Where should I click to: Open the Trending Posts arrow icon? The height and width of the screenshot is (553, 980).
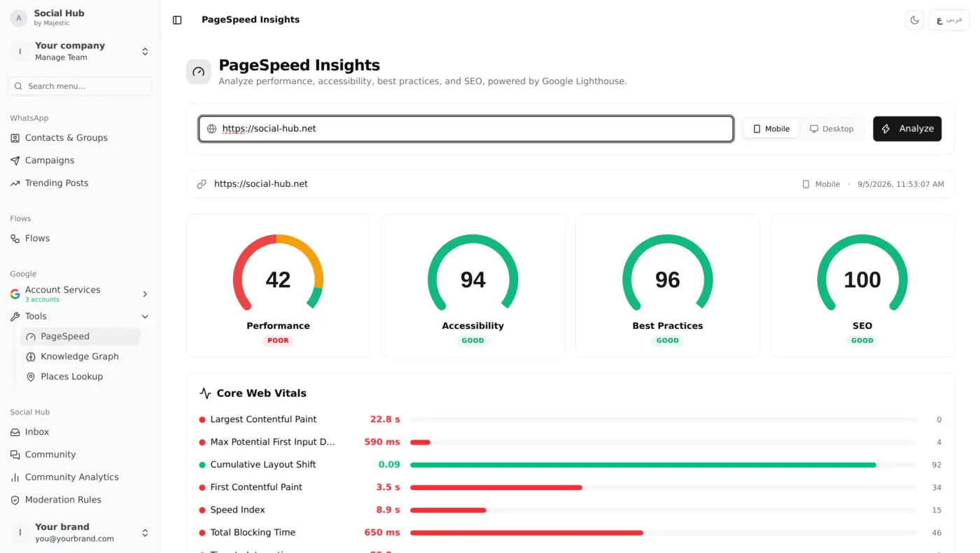pyautogui.click(x=15, y=183)
